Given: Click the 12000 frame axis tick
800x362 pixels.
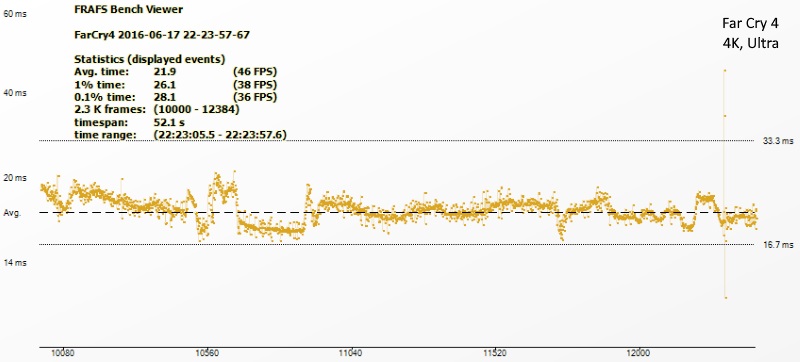Looking at the screenshot, I should (x=638, y=353).
